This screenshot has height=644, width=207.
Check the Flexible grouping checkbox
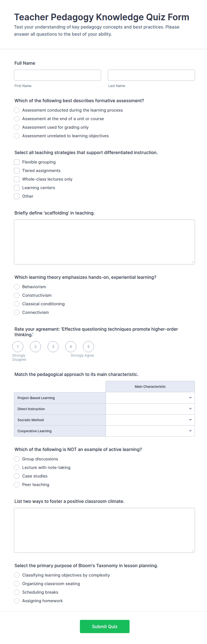pos(17,162)
